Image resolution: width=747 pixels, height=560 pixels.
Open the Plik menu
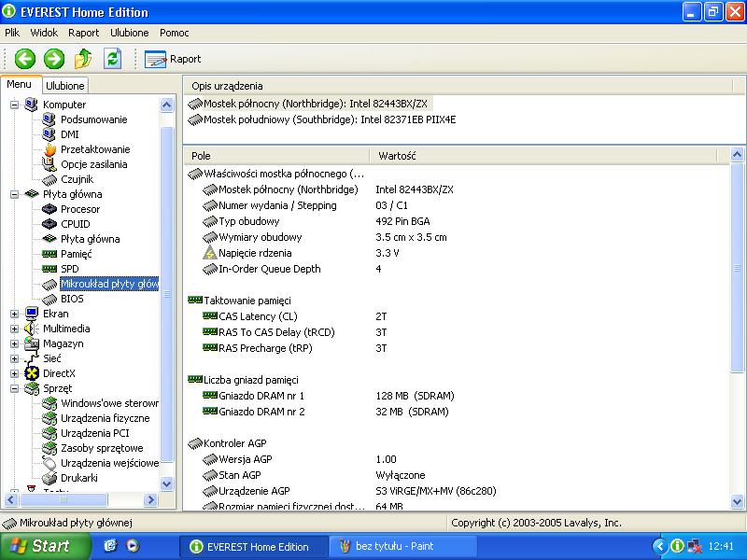click(x=12, y=33)
